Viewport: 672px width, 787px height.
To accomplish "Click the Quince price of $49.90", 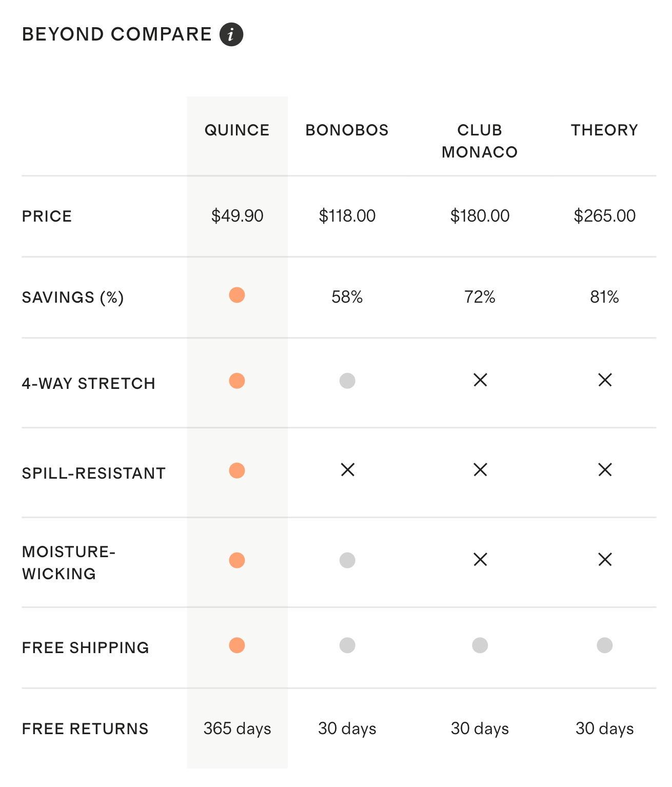I will (237, 216).
